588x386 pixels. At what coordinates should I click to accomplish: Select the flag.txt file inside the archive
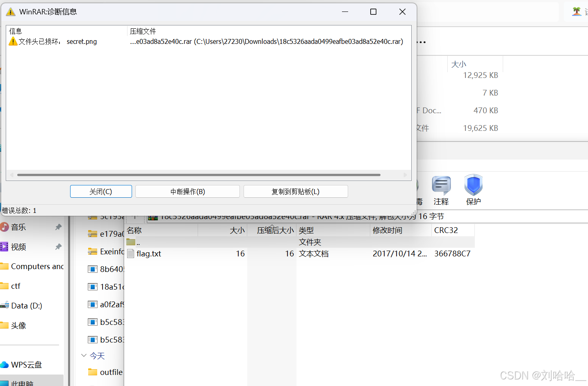tap(150, 254)
